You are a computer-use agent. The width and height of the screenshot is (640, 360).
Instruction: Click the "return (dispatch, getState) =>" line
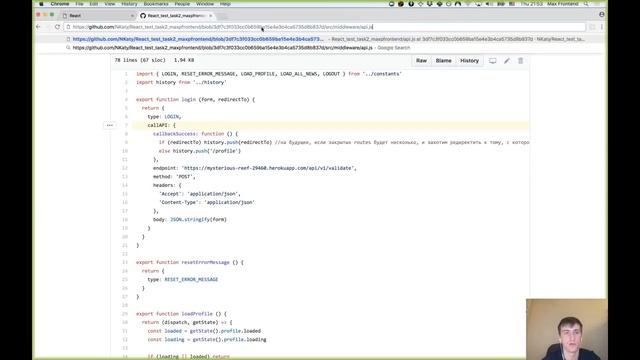[187, 322]
